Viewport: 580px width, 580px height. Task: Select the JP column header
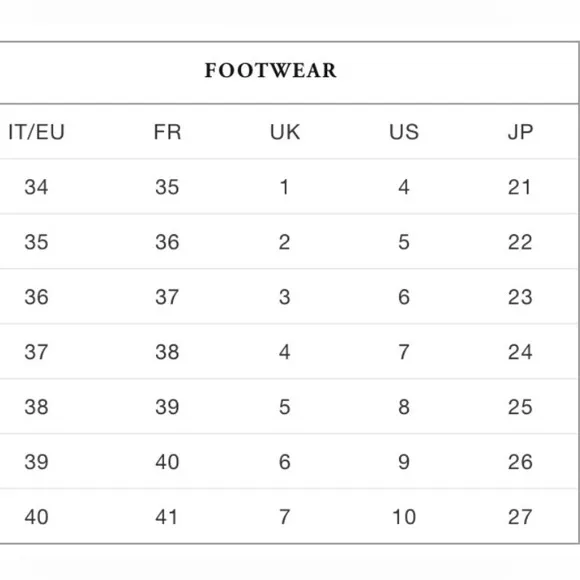tap(520, 132)
